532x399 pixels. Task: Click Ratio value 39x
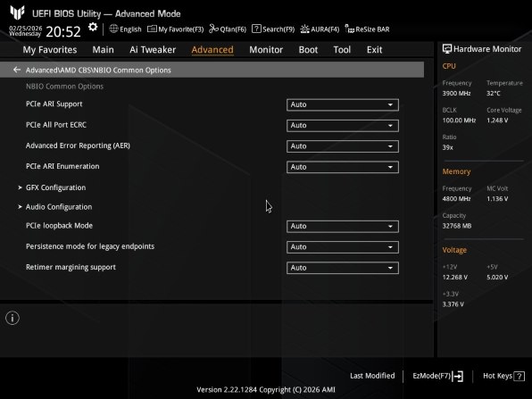[447, 147]
